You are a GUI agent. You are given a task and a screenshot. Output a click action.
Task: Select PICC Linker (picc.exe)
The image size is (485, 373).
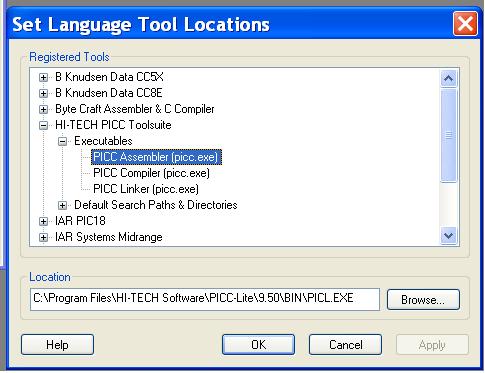click(146, 189)
